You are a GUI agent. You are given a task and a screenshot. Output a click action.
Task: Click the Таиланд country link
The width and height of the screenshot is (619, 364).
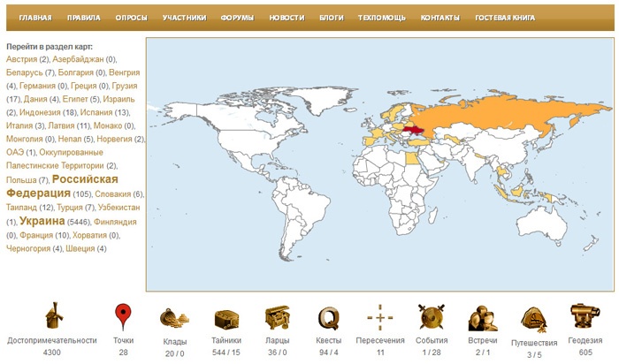[21, 207]
